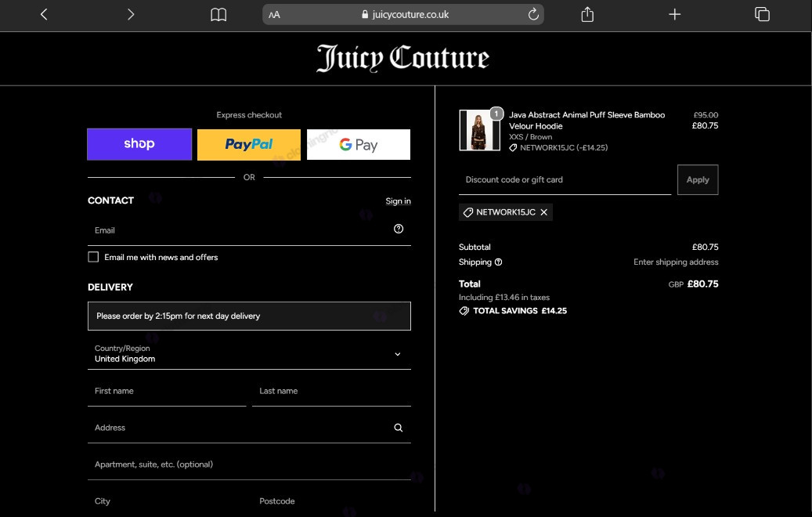Show all open tabs overview icon
Viewport: 812px width, 517px height.
762,15
